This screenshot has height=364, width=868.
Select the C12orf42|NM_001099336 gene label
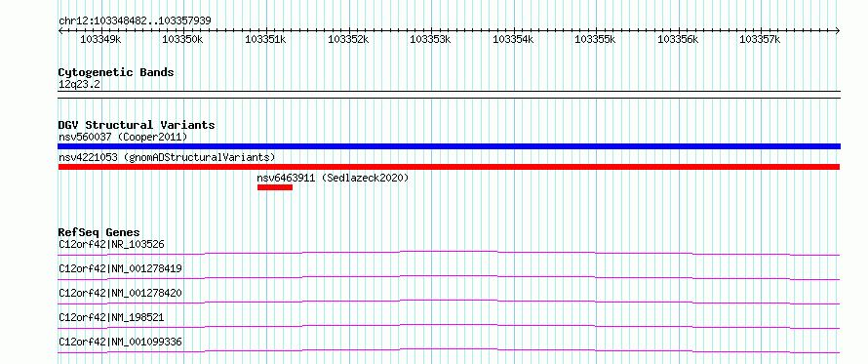[x=120, y=342]
